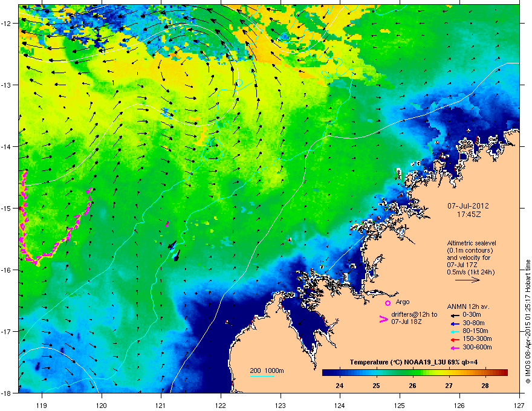Viewport: 532px width, 411px height.
Task: Click the latitude axis label -13
Action: [7, 85]
